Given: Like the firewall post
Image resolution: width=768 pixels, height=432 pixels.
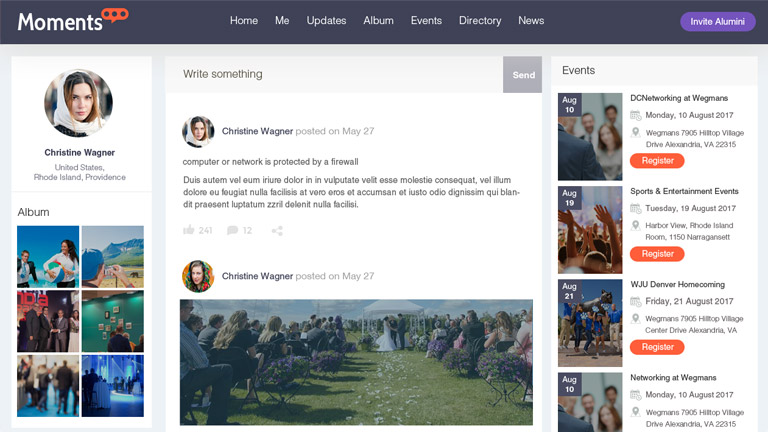Looking at the screenshot, I should tap(189, 230).
